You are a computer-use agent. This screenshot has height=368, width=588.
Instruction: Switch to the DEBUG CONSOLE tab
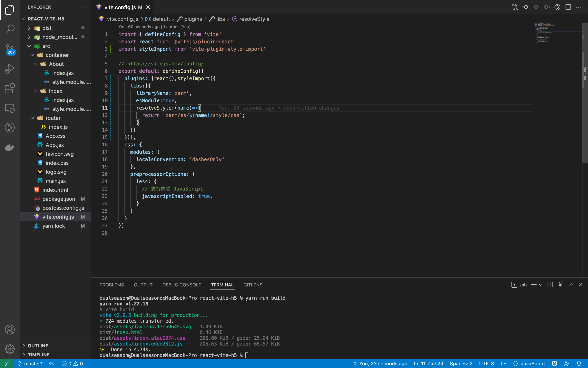(x=182, y=285)
